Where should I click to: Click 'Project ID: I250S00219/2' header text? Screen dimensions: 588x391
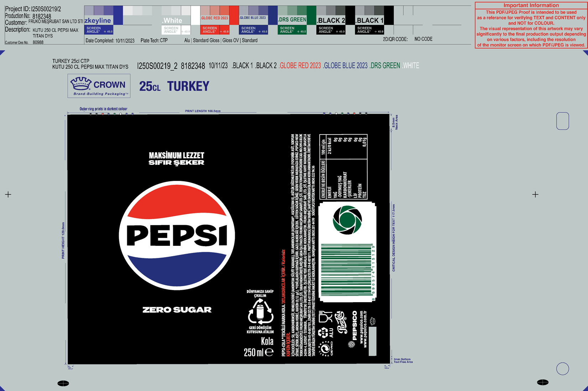(33, 9)
